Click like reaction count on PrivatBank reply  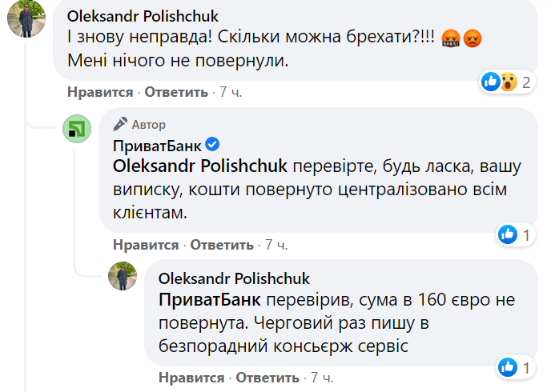[x=515, y=234]
